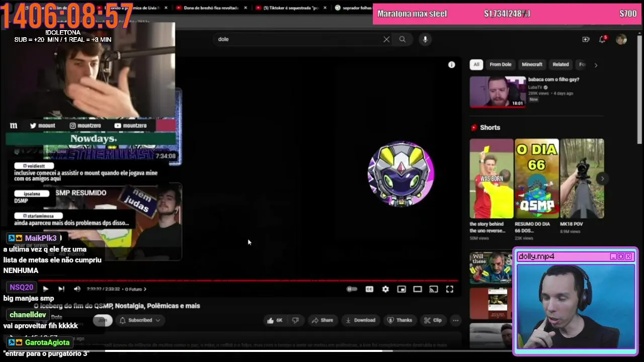The height and width of the screenshot is (362, 644).
Task: Switch to theater mode
Action: (418, 289)
